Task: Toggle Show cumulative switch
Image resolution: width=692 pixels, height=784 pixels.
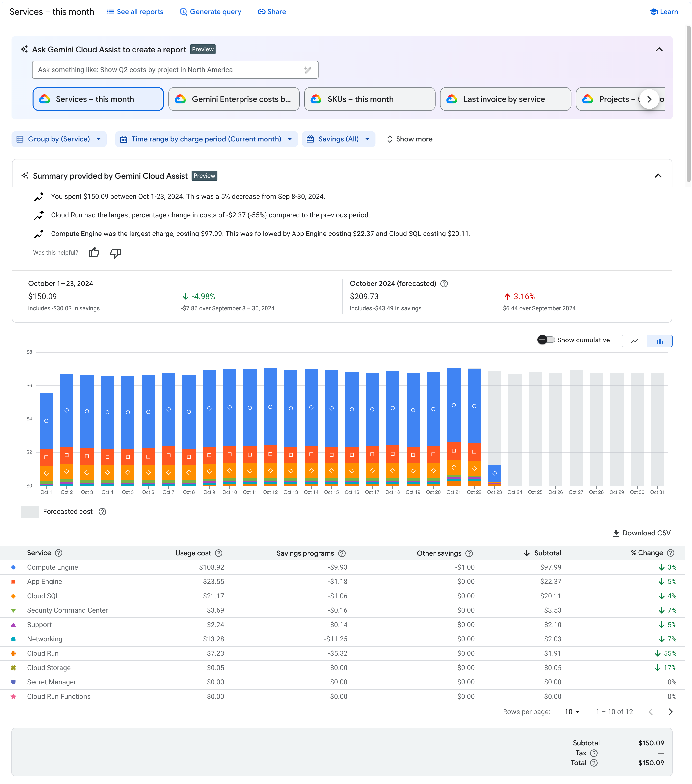Action: [546, 340]
